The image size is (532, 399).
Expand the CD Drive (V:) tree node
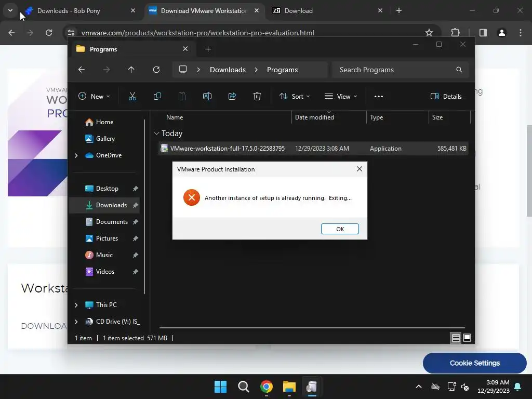(x=76, y=322)
